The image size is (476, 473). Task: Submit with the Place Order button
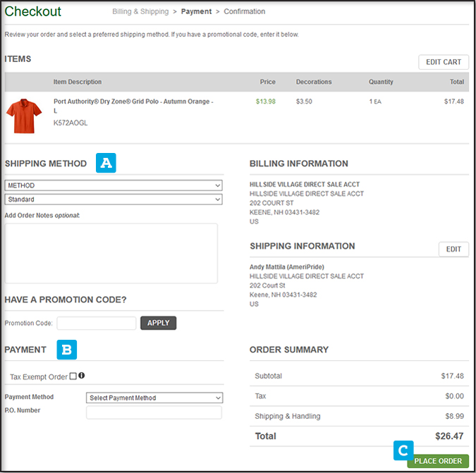437,461
